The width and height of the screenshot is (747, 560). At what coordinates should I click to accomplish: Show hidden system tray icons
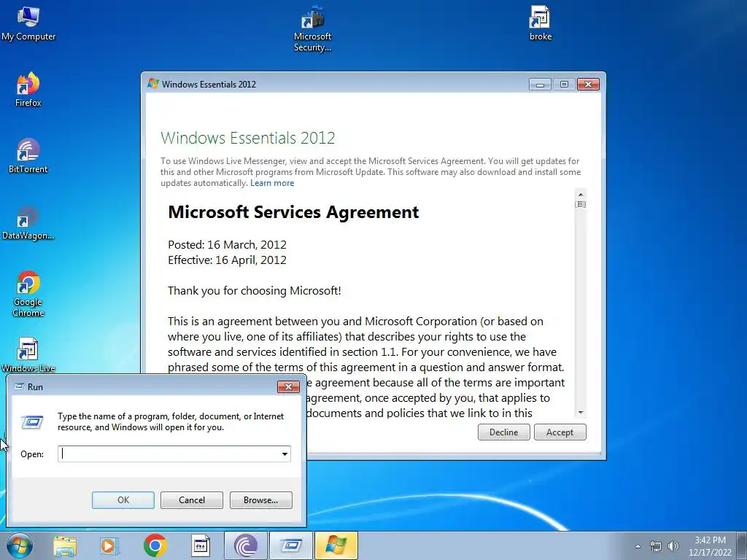(x=638, y=546)
